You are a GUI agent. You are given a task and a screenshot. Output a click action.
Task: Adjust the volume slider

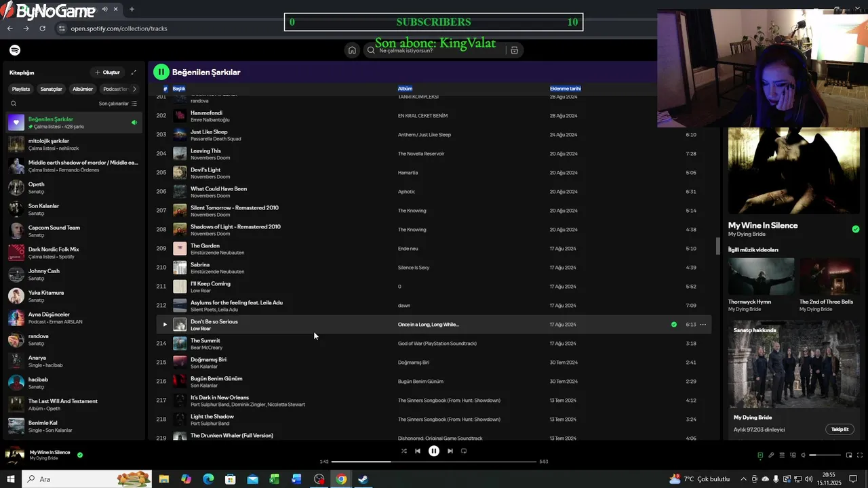click(825, 455)
